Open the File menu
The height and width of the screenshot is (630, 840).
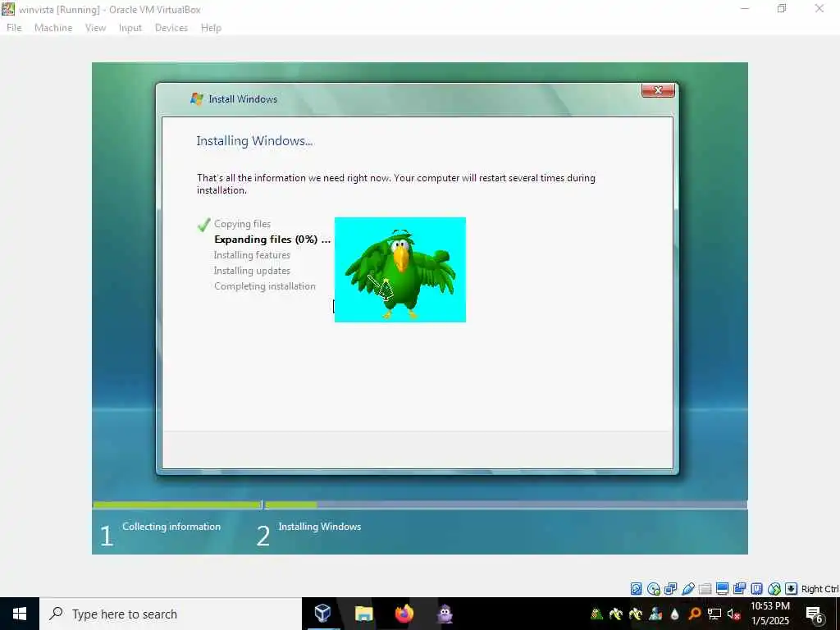coord(14,28)
